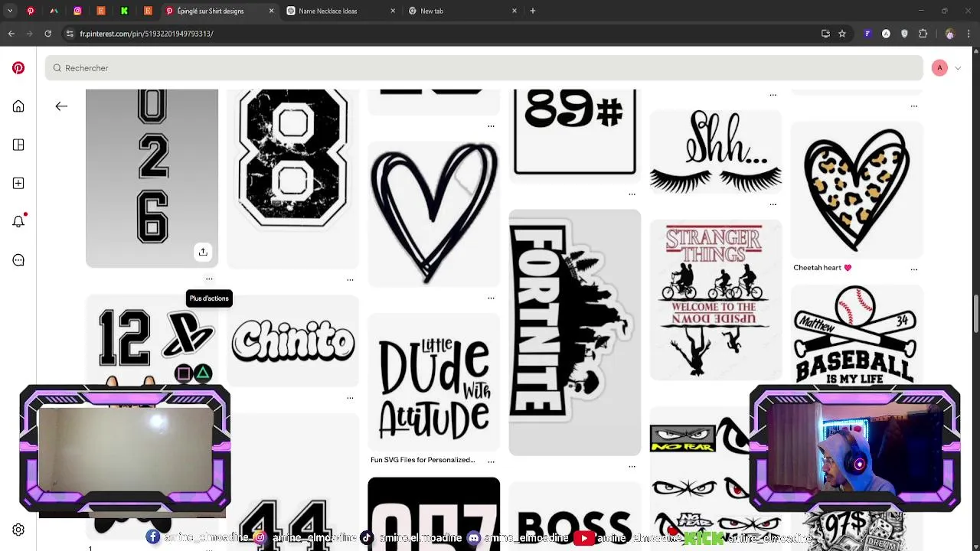Open more options for Cheetah heart pin
This screenshot has height=551, width=980.
click(x=913, y=269)
